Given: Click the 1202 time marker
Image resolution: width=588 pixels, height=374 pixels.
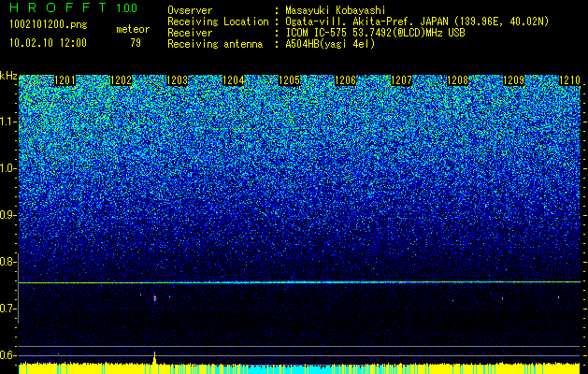Looking at the screenshot, I should [122, 80].
